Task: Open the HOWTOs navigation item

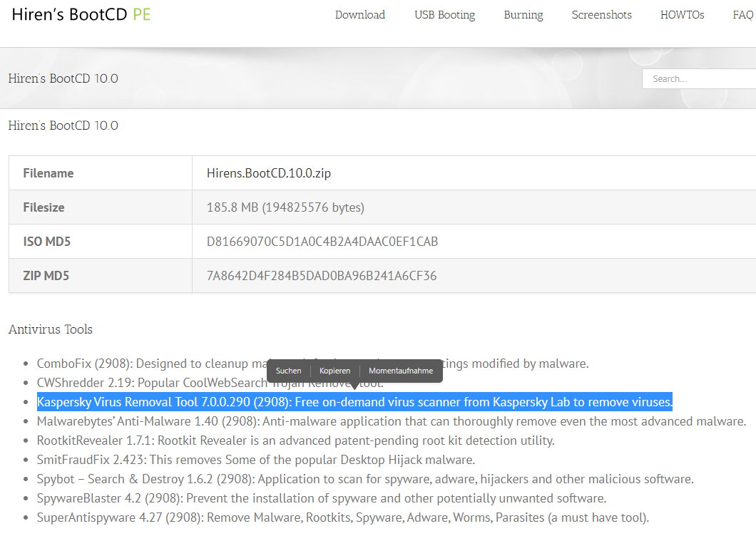Action: click(682, 15)
